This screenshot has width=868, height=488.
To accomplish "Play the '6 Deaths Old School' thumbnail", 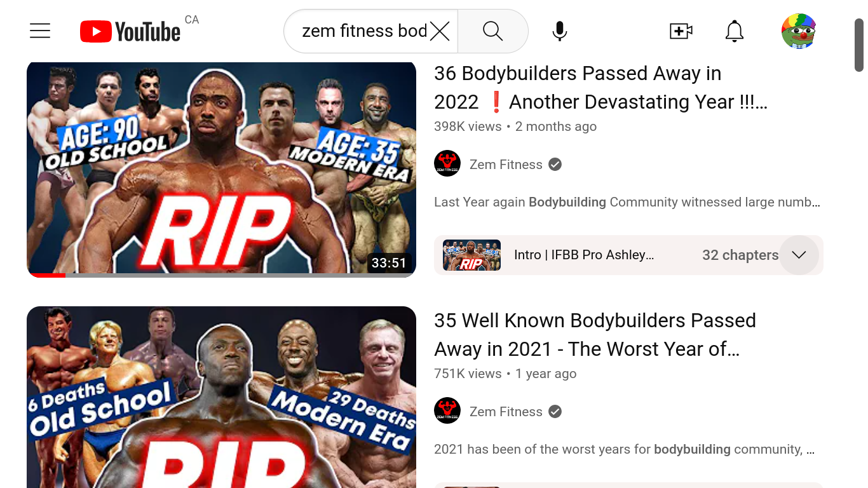I will point(221,397).
